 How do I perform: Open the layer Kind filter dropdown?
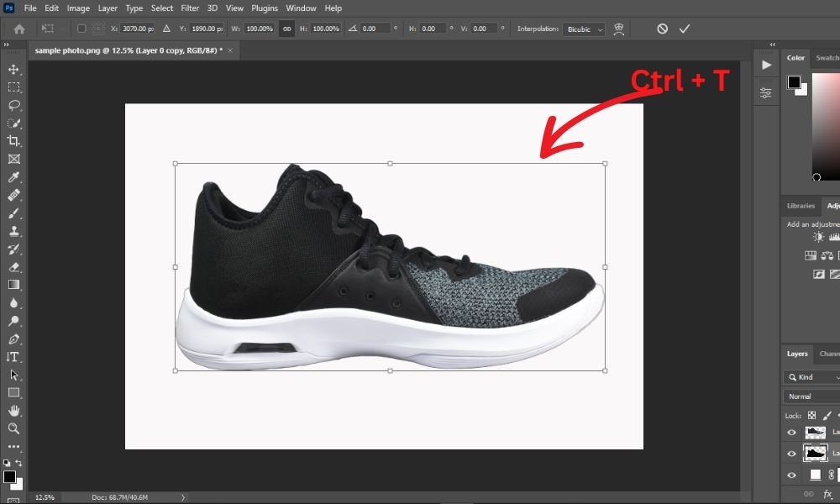pyautogui.click(x=811, y=377)
